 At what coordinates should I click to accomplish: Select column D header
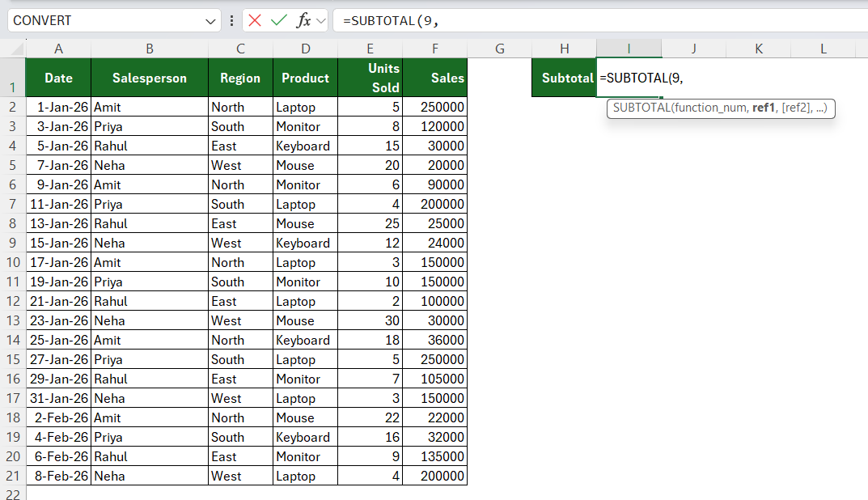tap(306, 49)
